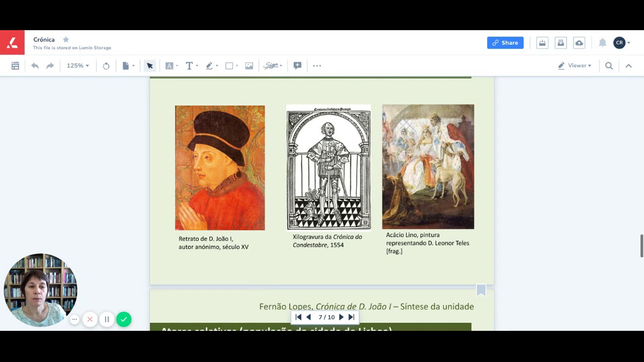This screenshot has height=362, width=644.
Task: Click the caption 'Retrato de D. João I'
Action: click(x=206, y=239)
